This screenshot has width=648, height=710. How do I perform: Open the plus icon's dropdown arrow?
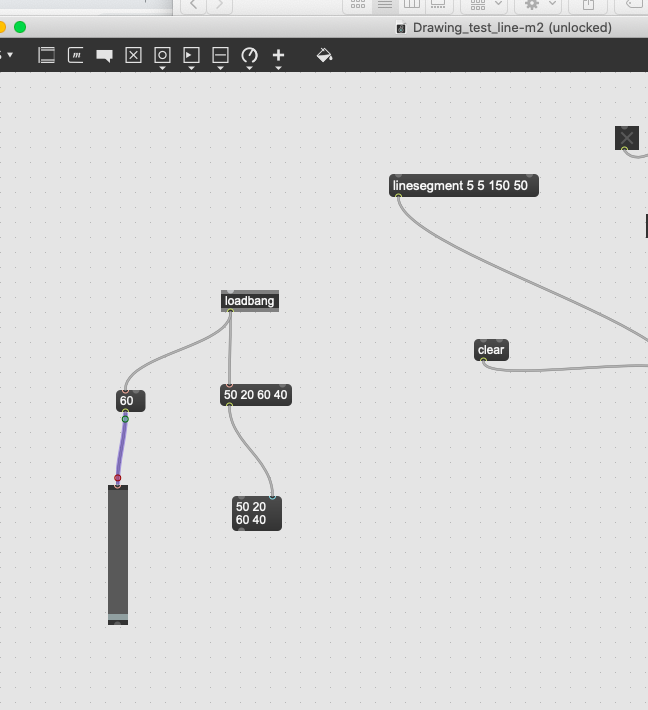(x=278, y=68)
